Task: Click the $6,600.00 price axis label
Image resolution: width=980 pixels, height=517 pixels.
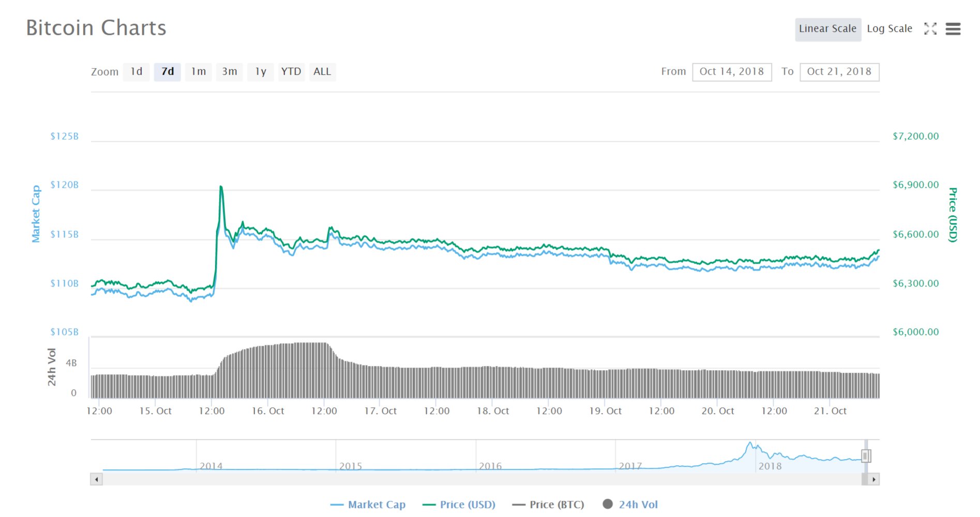Action: click(915, 235)
